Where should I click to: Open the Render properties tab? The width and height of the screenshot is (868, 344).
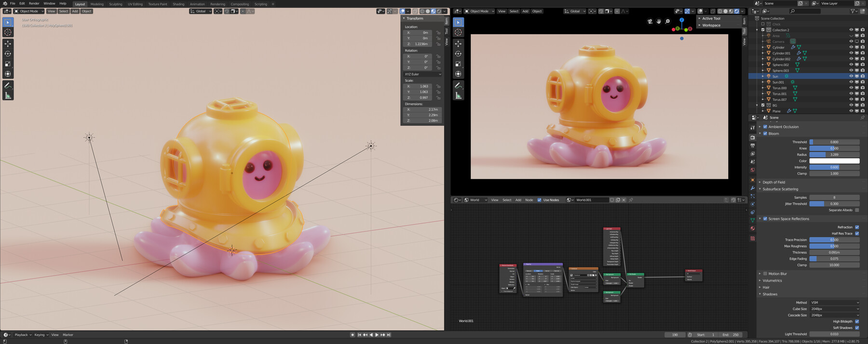pos(752,138)
